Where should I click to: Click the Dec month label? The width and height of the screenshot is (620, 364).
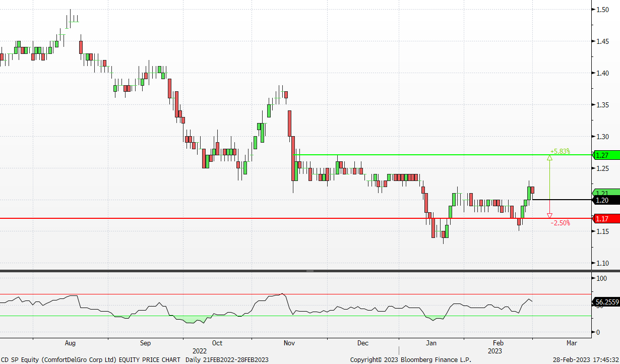coord(363,343)
